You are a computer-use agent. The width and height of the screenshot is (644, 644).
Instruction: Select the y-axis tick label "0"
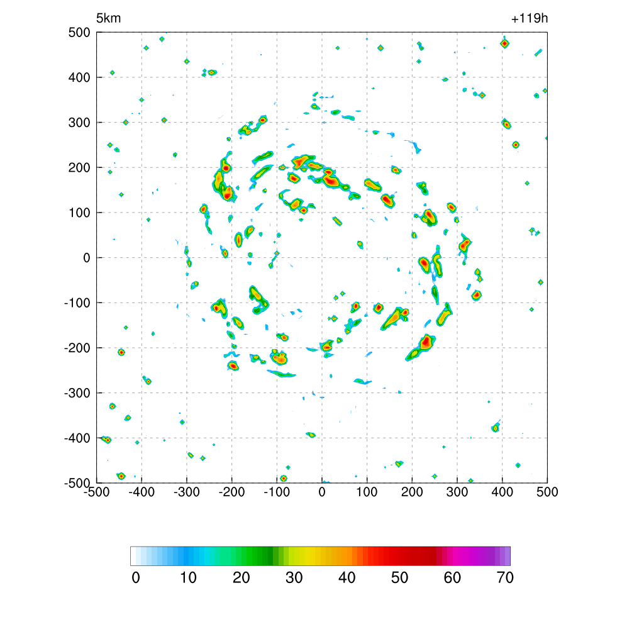87,258
